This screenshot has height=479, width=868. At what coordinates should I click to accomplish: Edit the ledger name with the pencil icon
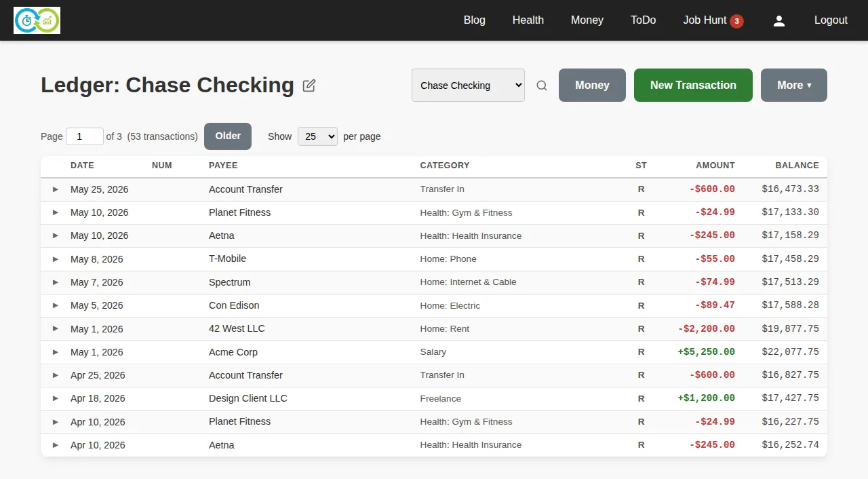309,85
